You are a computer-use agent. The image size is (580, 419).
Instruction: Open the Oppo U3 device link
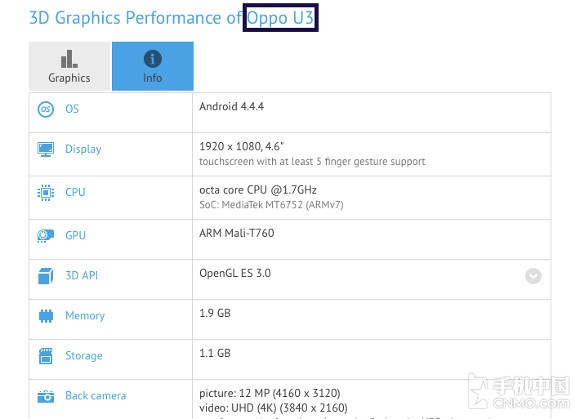click(280, 18)
